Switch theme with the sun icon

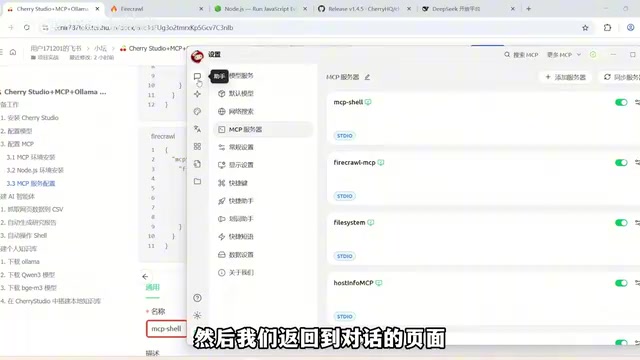tap(197, 315)
